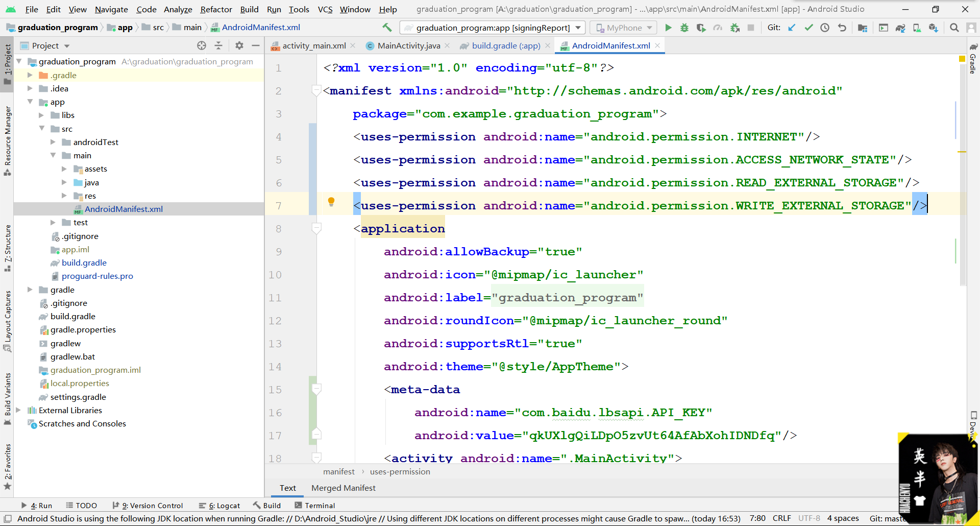The image size is (980, 526).
Task: Expand the External Libraries node
Action: tap(18, 410)
